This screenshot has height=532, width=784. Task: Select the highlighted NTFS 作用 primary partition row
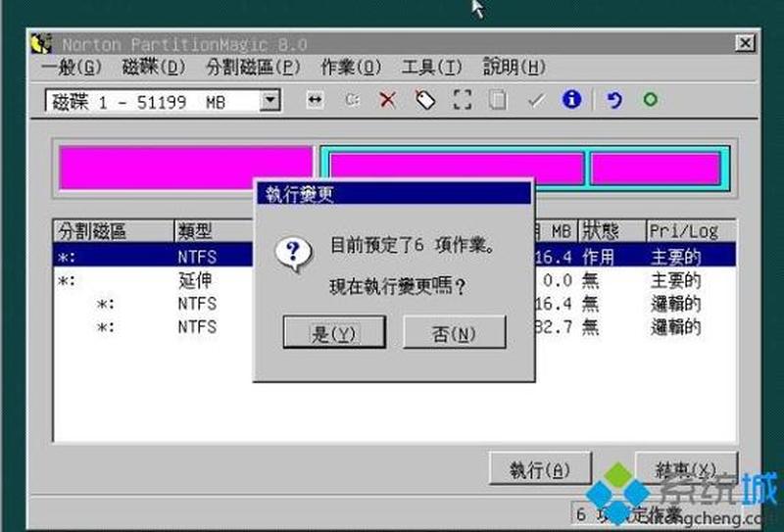pos(395,257)
